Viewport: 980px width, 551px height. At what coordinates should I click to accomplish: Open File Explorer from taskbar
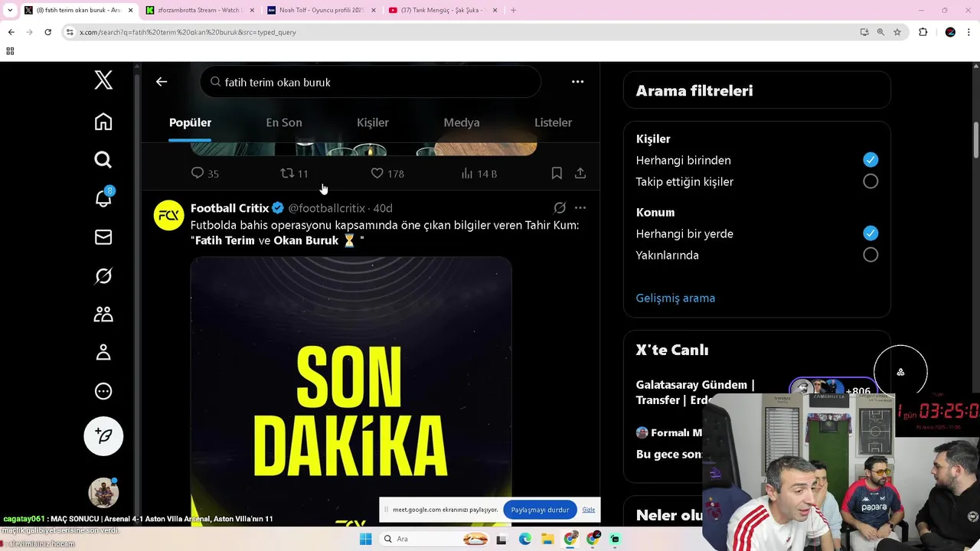[547, 539]
